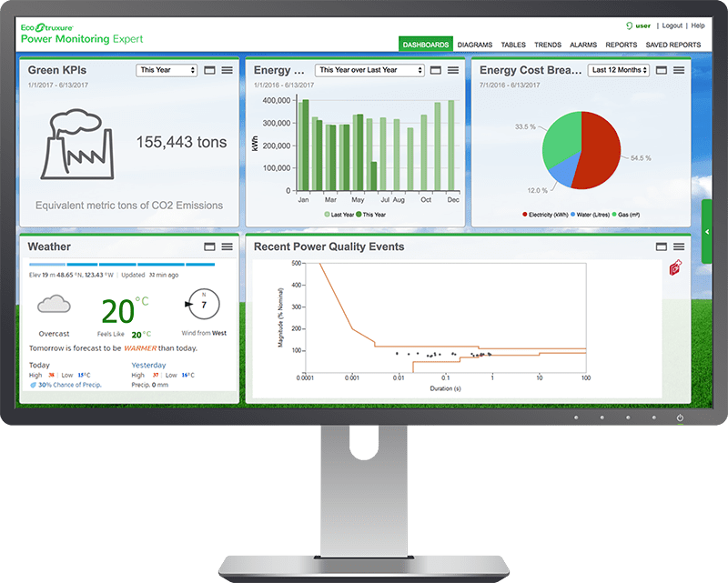
Task: Open the This Year dropdown in Green KPIs
Action: (167, 70)
